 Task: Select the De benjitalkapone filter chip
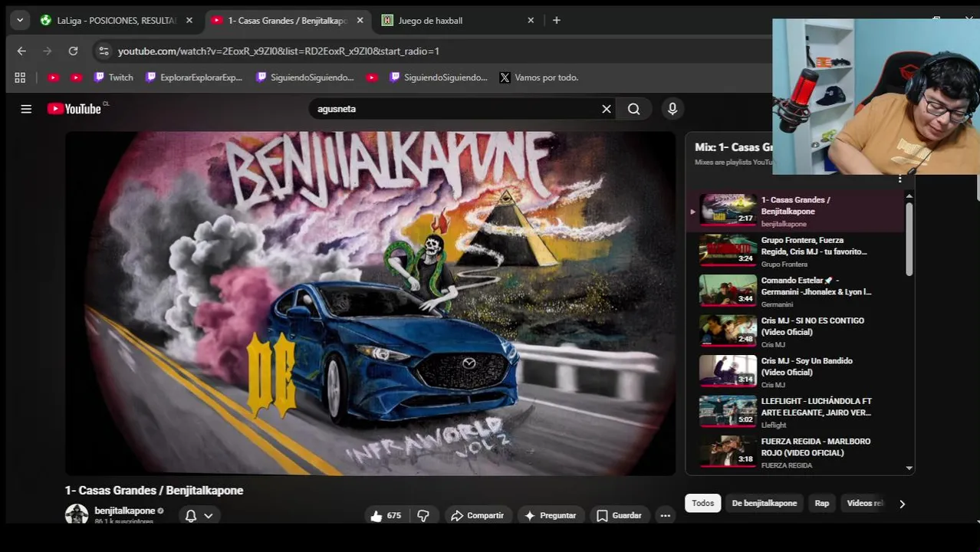(x=765, y=504)
